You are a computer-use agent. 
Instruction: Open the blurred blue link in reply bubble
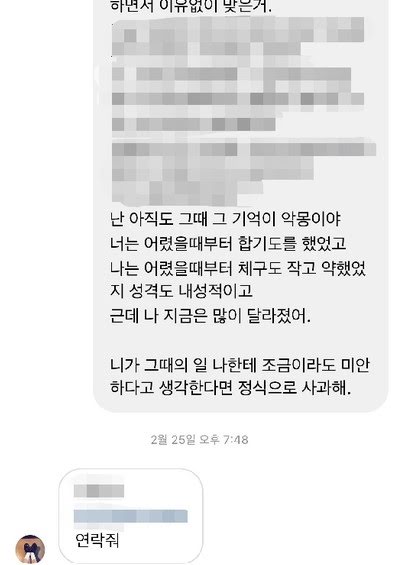pos(131,516)
